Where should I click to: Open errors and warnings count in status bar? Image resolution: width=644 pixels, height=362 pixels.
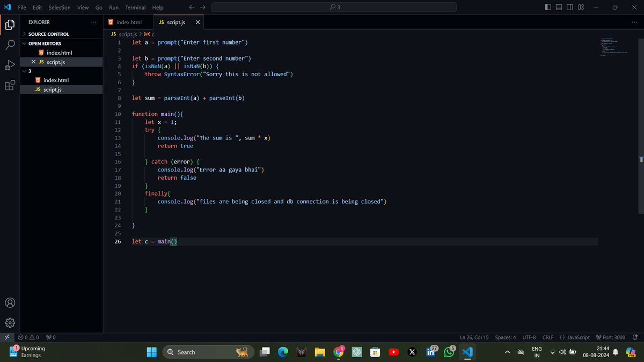click(28, 337)
